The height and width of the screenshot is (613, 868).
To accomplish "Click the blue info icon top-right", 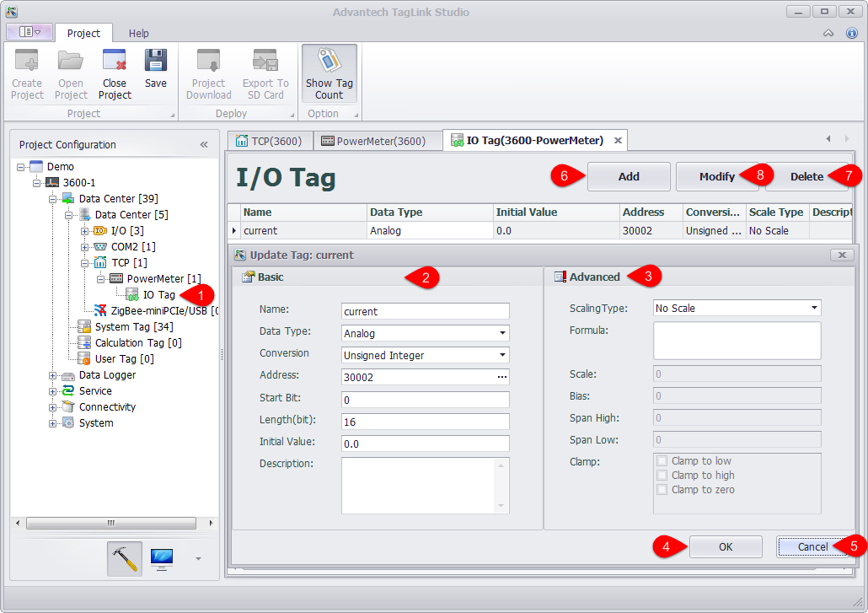I will point(850,33).
